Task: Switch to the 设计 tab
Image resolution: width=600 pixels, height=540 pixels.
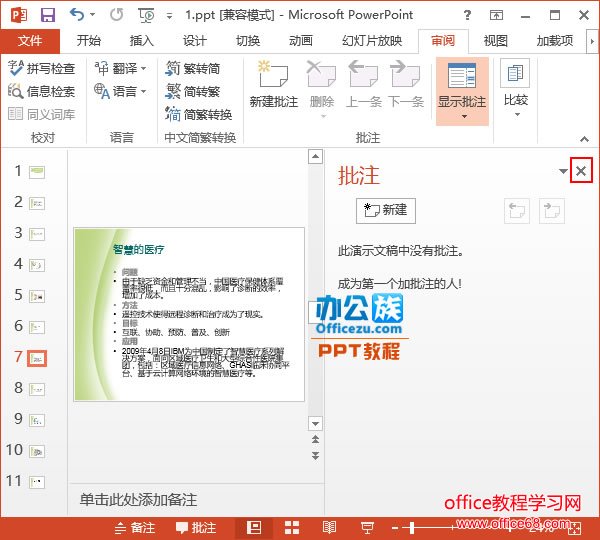Action: click(x=194, y=41)
